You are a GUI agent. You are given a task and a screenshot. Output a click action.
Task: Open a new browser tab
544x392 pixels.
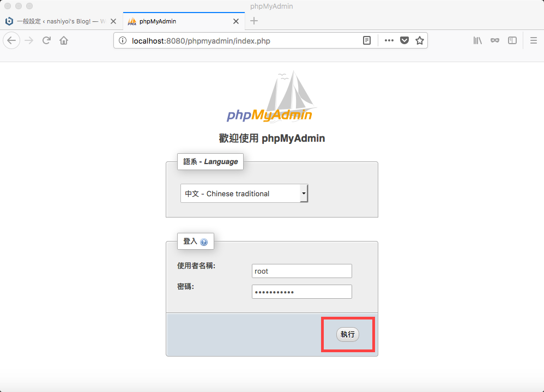pos(254,21)
